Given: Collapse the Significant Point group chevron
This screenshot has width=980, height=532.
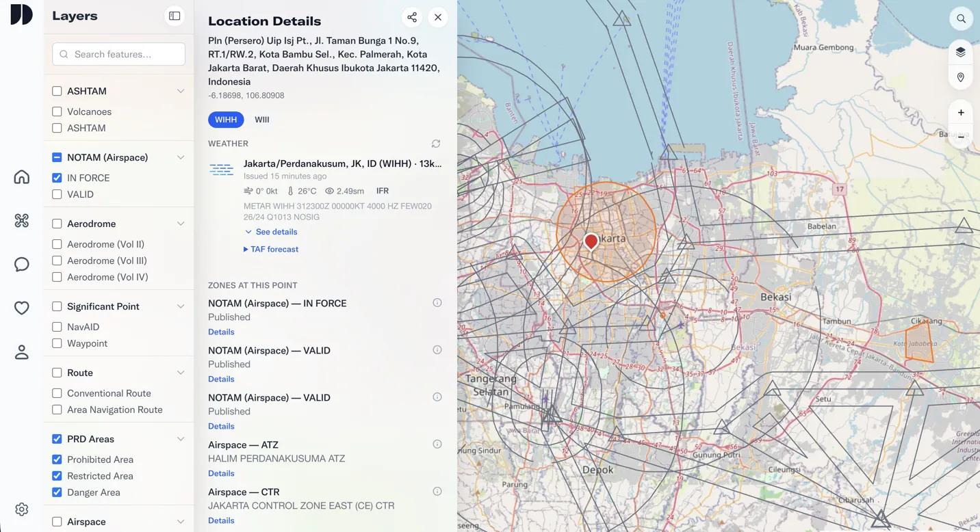Looking at the screenshot, I should [x=181, y=306].
